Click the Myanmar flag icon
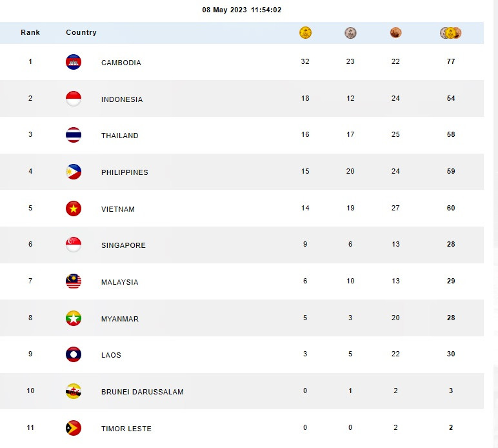Image resolution: width=498 pixels, height=448 pixels. point(74,318)
